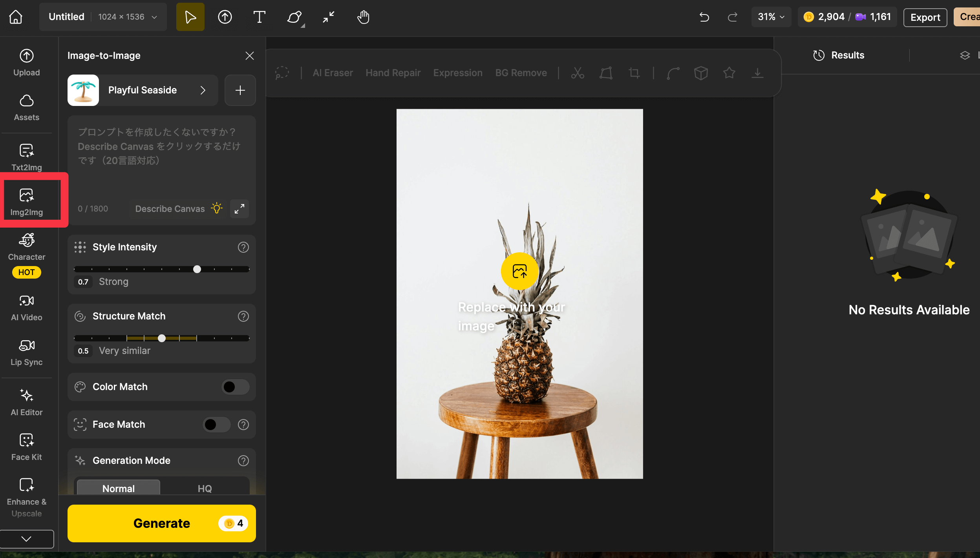Image resolution: width=980 pixels, height=558 pixels.
Task: Open Face Kit in the sidebar
Action: (x=27, y=447)
